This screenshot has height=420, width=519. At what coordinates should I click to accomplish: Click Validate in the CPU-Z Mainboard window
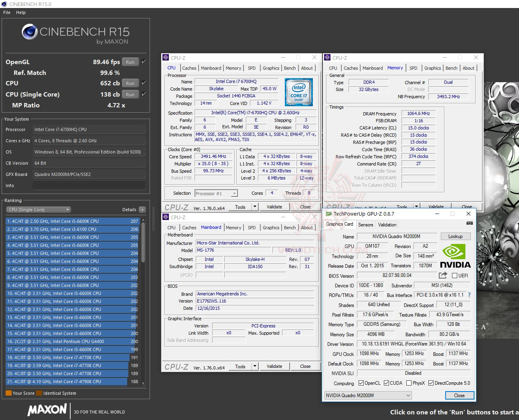click(x=274, y=366)
